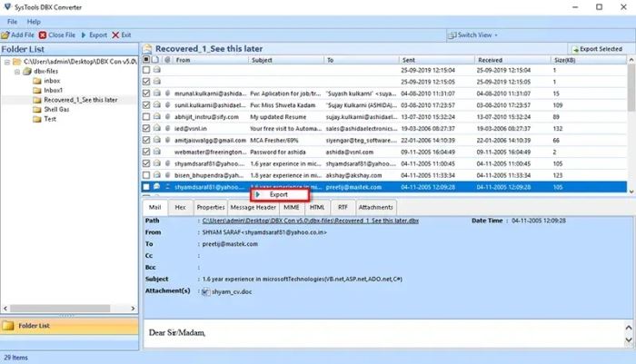Switch to the MIME tab
Screen dimensions: 636x364
pos(292,207)
